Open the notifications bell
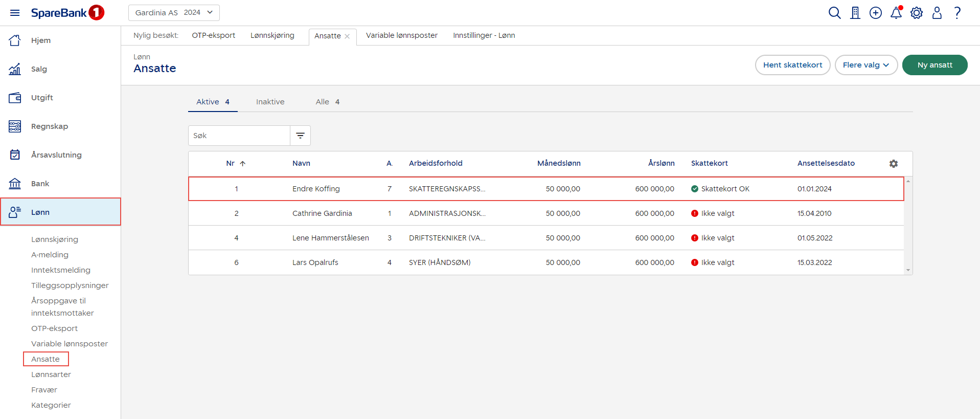Image resolution: width=980 pixels, height=419 pixels. (x=896, y=13)
